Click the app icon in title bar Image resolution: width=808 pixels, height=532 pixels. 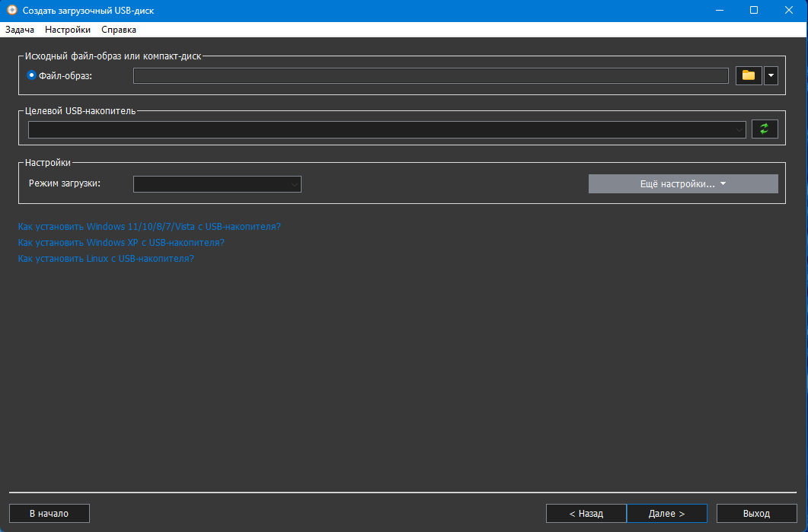click(11, 11)
